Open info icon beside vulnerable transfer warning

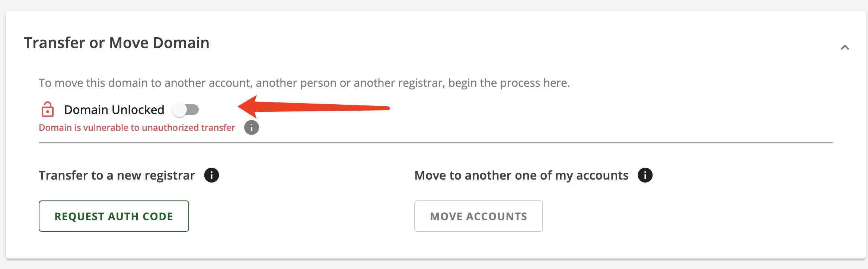[x=252, y=127]
